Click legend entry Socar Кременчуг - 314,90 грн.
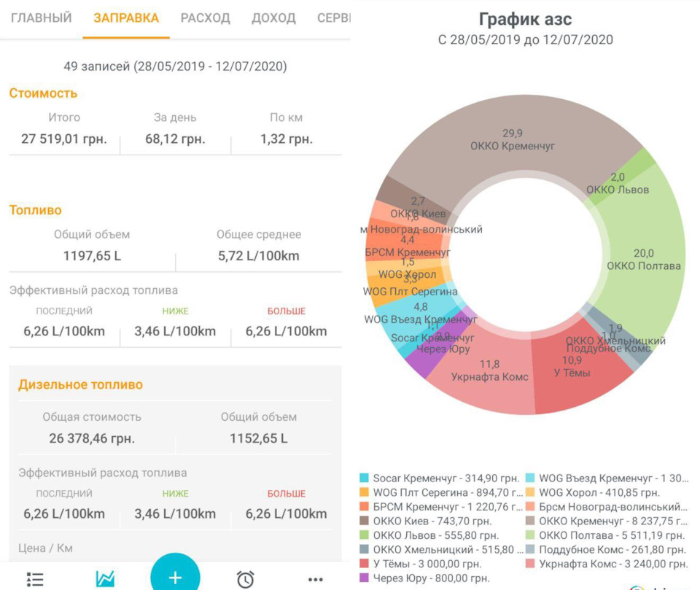This screenshot has height=590, width=700. coord(446,478)
